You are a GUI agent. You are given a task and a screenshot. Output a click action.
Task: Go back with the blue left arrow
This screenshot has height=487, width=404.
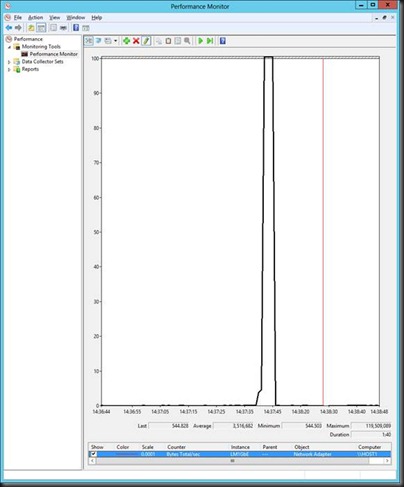(x=9, y=28)
